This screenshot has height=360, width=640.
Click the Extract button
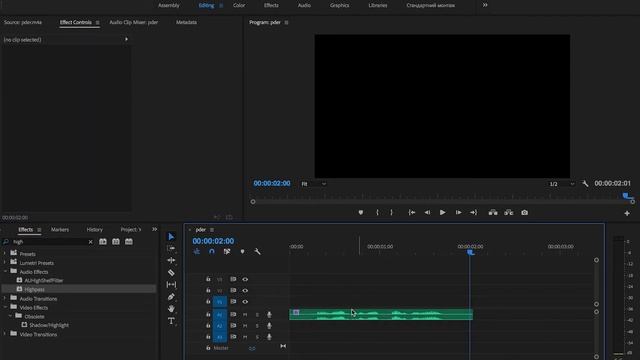509,213
